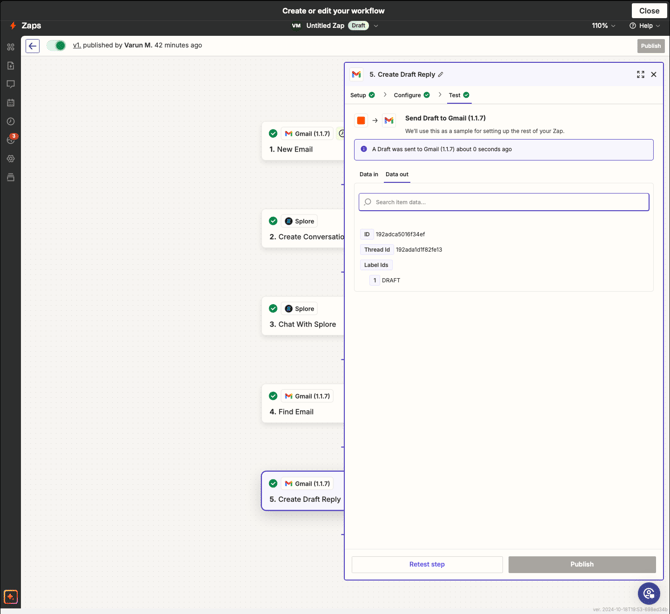Click the orange square source icon
This screenshot has height=614, width=670.
361,120
